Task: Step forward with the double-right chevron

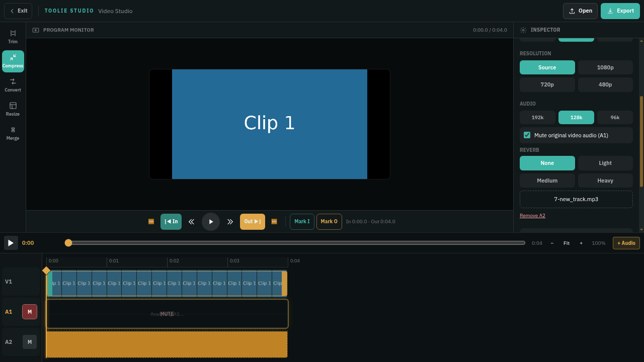Action: (230, 222)
